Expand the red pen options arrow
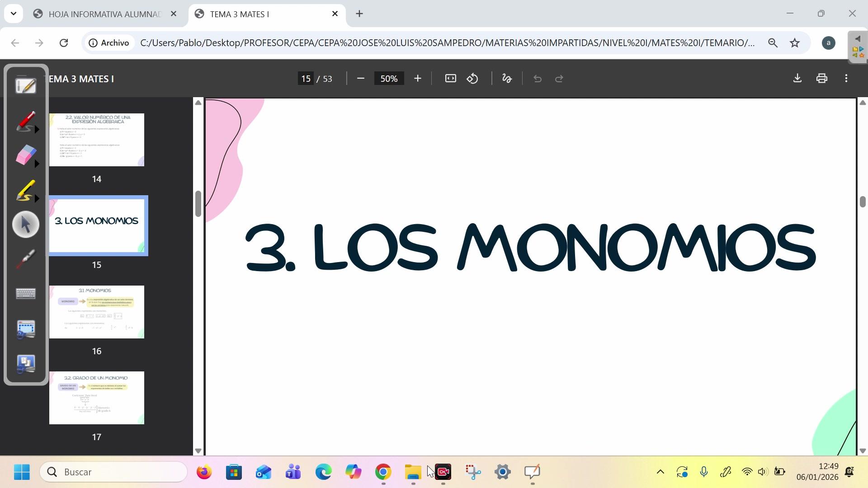Image resolution: width=868 pixels, height=488 pixels. [x=37, y=130]
